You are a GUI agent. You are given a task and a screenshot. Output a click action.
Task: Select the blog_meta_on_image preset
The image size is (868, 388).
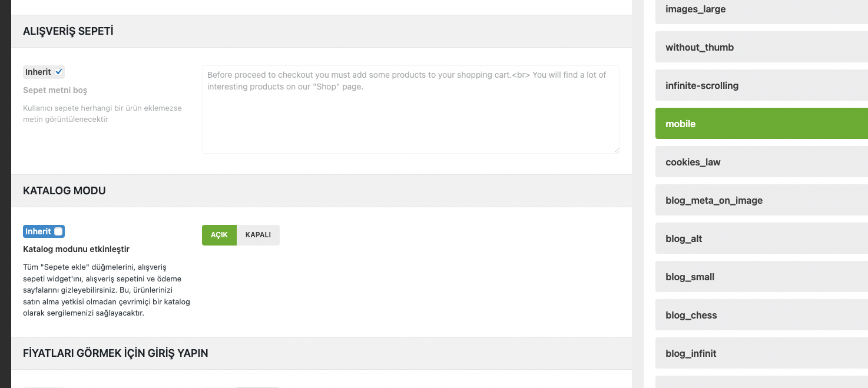tap(761, 200)
